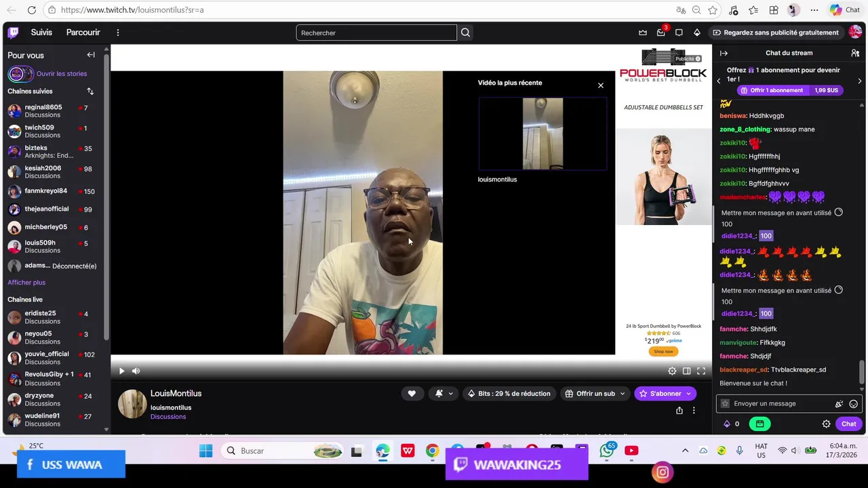Click the search magnifier button
Viewport: 868px width, 488px height.
click(x=465, y=33)
